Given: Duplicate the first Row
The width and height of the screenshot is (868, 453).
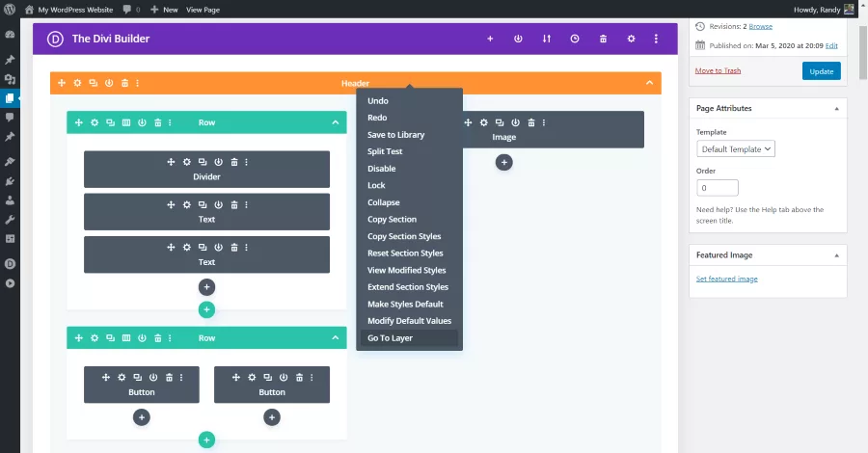Looking at the screenshot, I should click(x=110, y=122).
